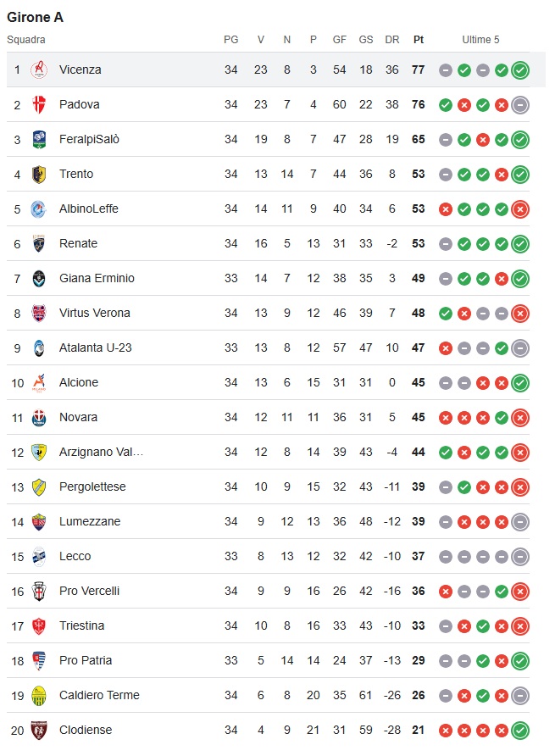This screenshot has width=555, height=756.
Task: Select the Arzignano Val… truncated team name
Action: point(102,452)
